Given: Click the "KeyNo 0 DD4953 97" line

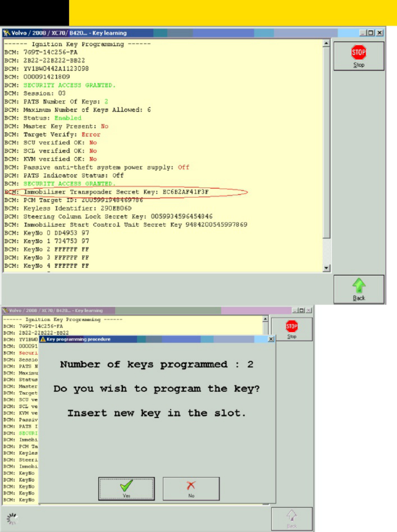Looking at the screenshot, I should pos(47,233).
